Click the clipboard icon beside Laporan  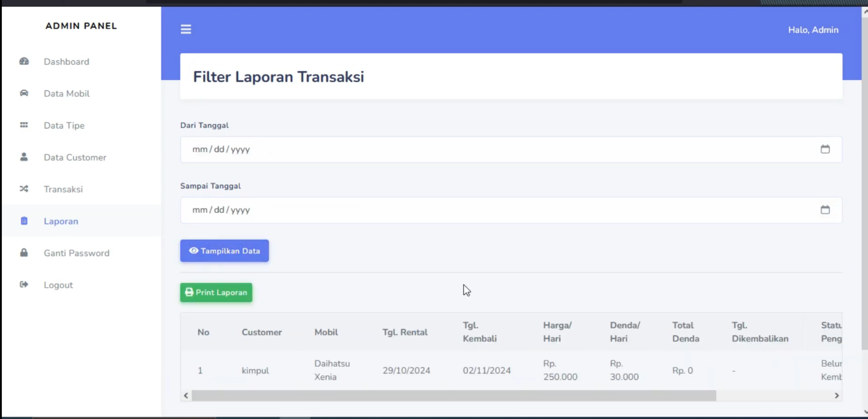click(24, 221)
